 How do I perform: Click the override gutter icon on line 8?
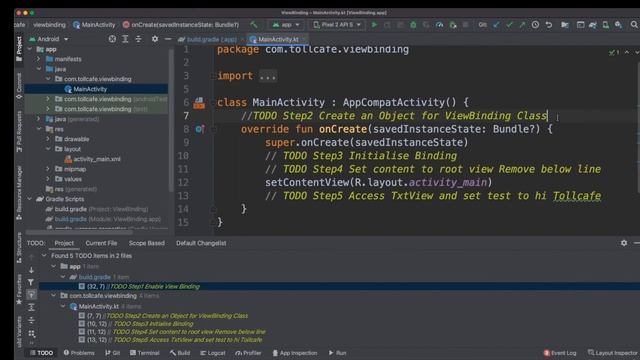coord(199,129)
